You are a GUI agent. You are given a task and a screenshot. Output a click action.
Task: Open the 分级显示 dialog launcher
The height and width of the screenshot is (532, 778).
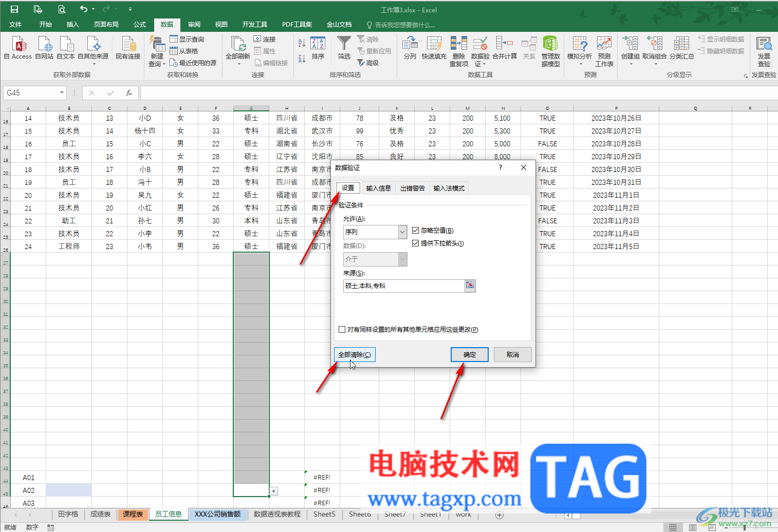tap(746, 76)
